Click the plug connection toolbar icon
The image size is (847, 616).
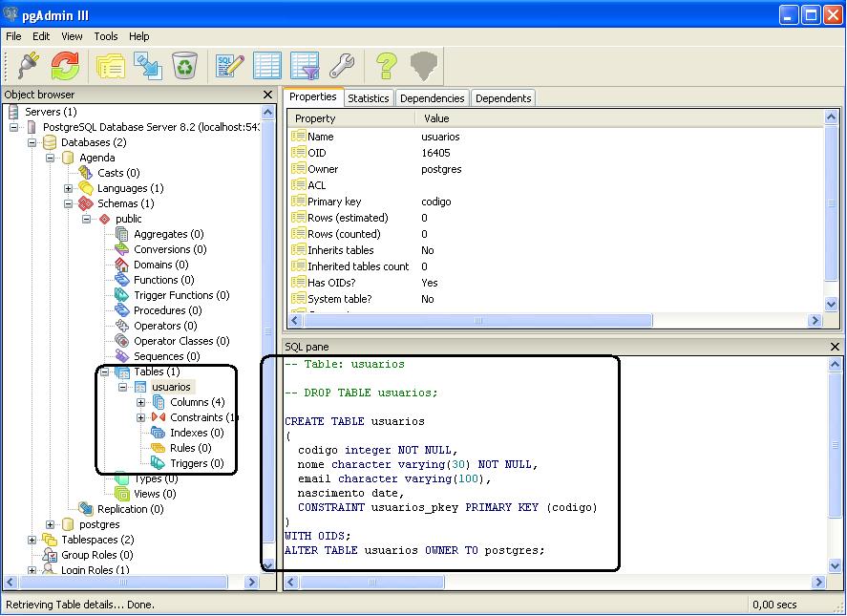[28, 66]
